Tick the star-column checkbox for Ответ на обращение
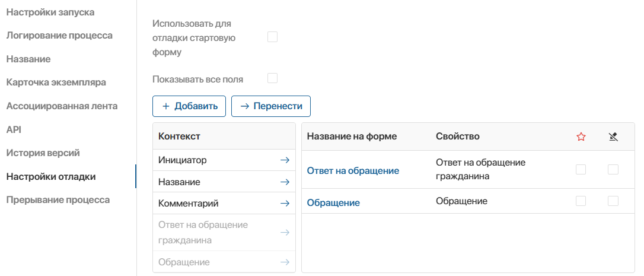This screenshot has width=644, height=276. point(581,170)
